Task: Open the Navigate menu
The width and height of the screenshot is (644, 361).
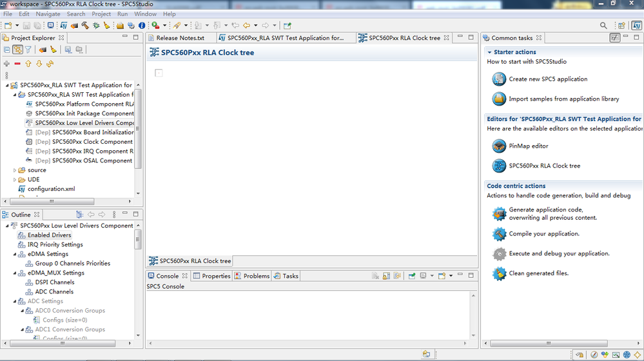Action: click(x=48, y=14)
